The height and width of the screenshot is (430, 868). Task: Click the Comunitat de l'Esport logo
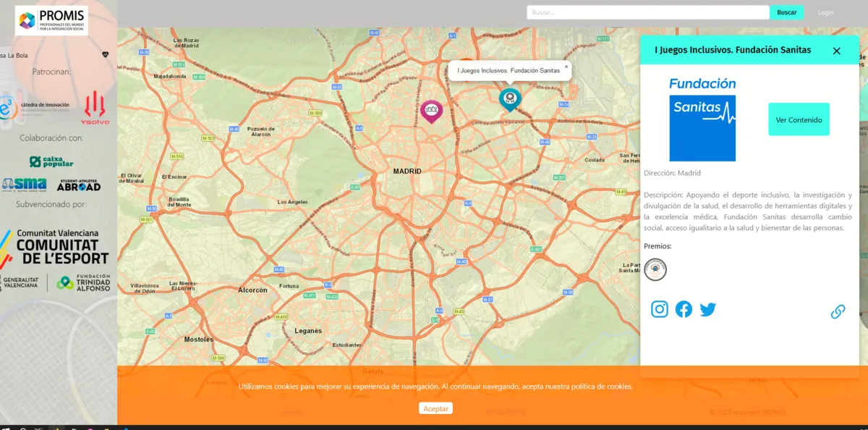[55, 248]
